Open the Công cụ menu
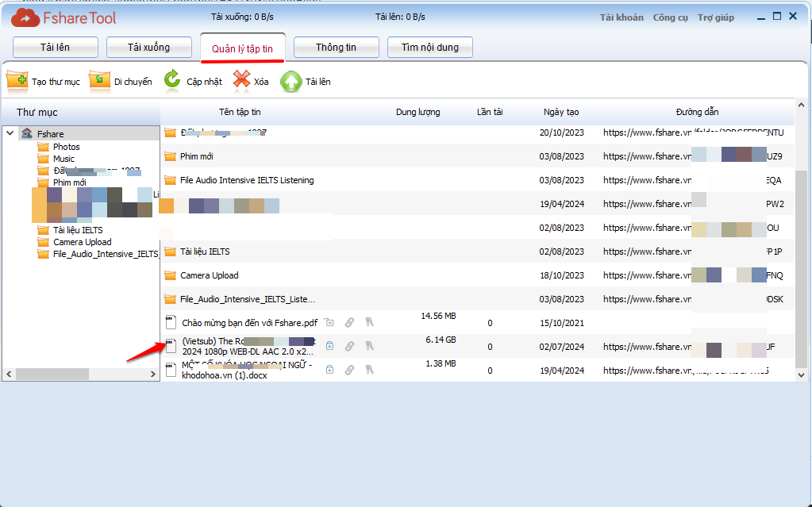Image resolution: width=812 pixels, height=507 pixels. [x=670, y=17]
